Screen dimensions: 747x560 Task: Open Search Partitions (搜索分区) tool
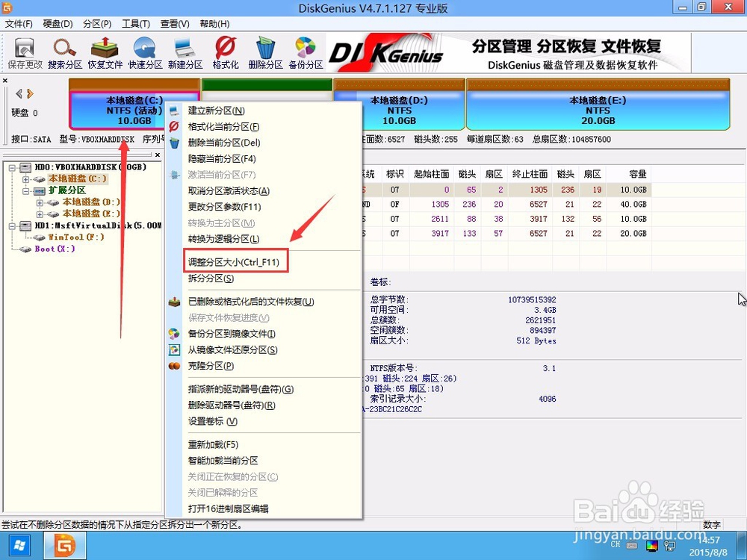[x=65, y=53]
